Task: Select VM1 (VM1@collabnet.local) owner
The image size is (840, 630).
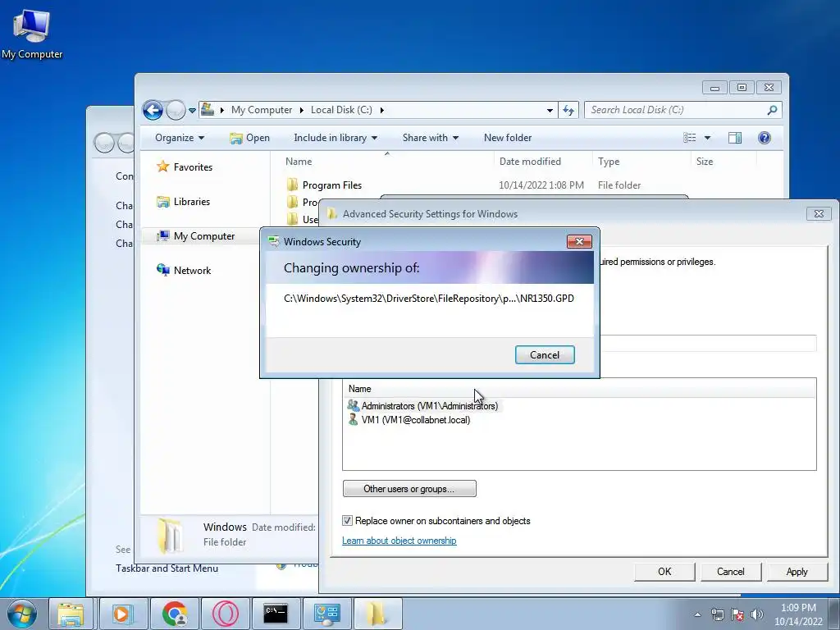Action: pyautogui.click(x=409, y=420)
